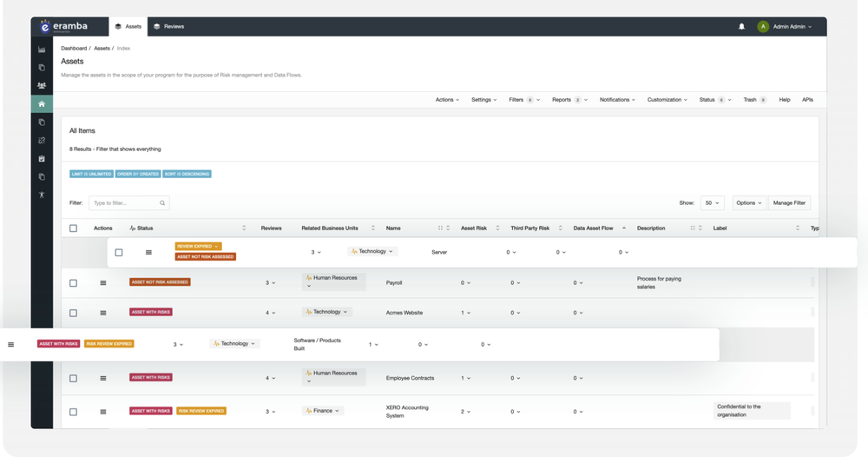The image size is (868, 470).
Task: Check the Server row checkbox
Action: coord(118,252)
